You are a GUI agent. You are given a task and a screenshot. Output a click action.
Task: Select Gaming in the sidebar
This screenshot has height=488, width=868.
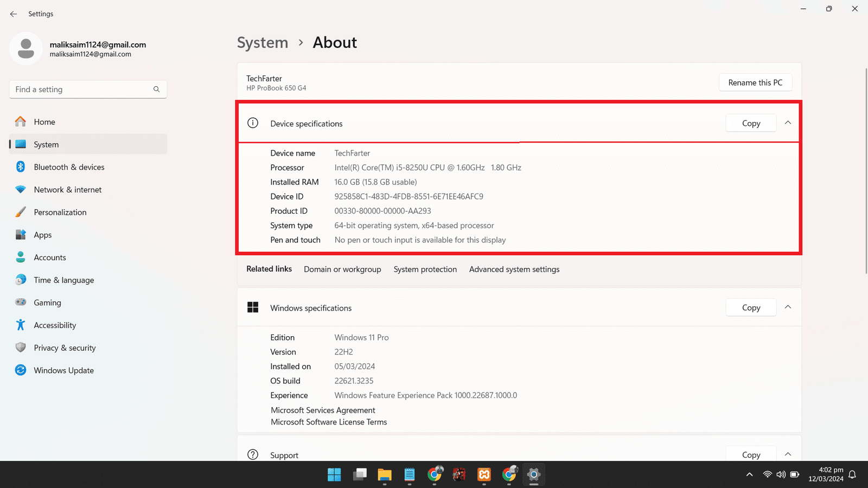pyautogui.click(x=47, y=303)
